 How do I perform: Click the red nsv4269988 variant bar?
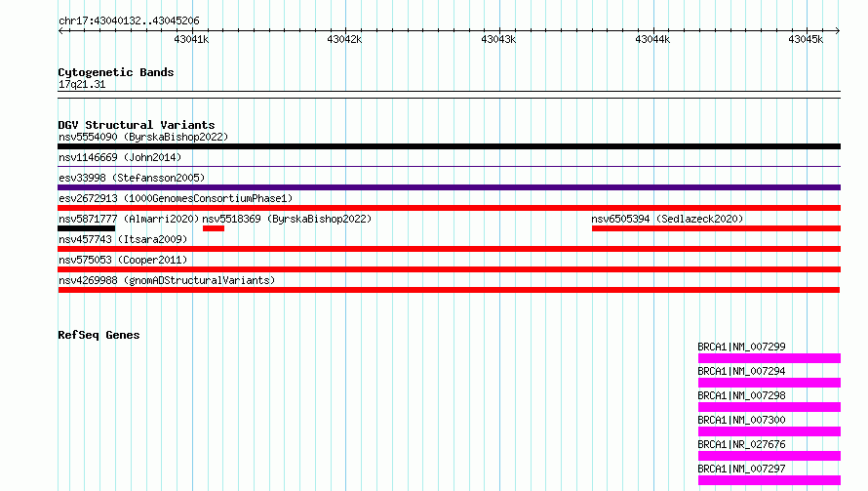coord(449,290)
